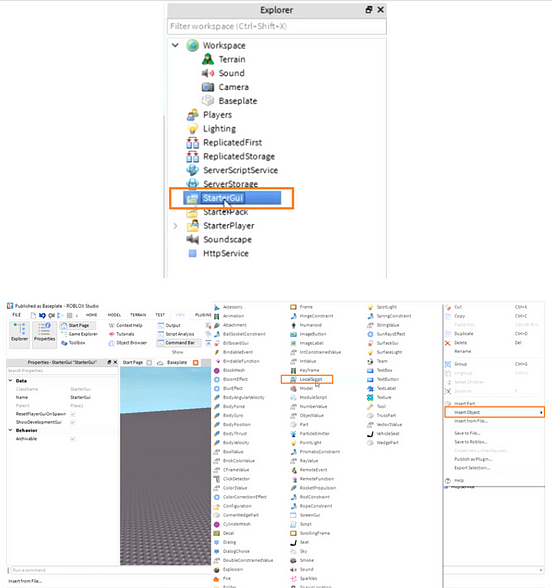552x588 pixels.
Task: Click the Workspace globe icon in Explorer
Action: click(x=192, y=45)
